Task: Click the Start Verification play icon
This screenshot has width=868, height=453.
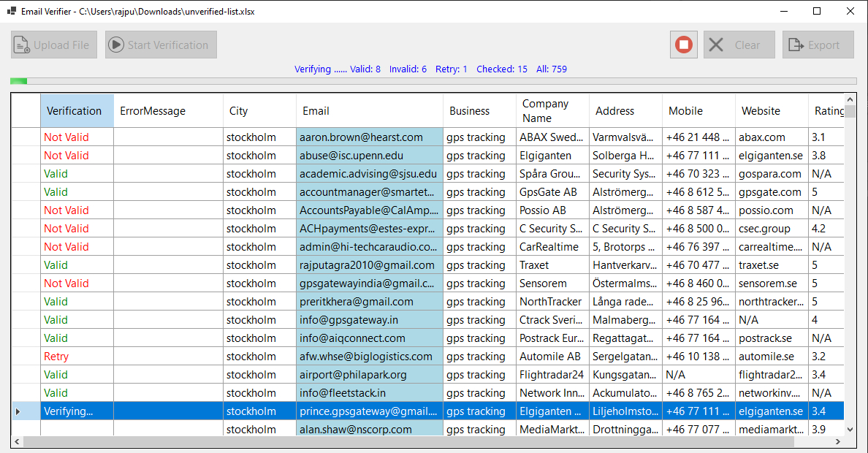Action: pos(115,45)
